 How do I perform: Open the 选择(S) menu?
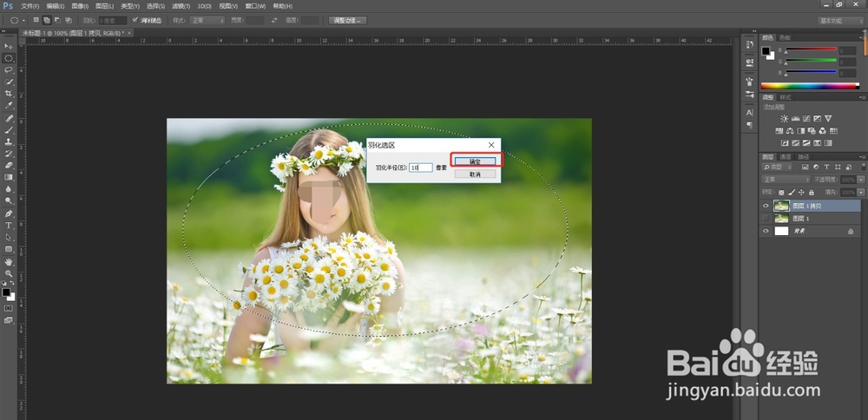tap(155, 6)
